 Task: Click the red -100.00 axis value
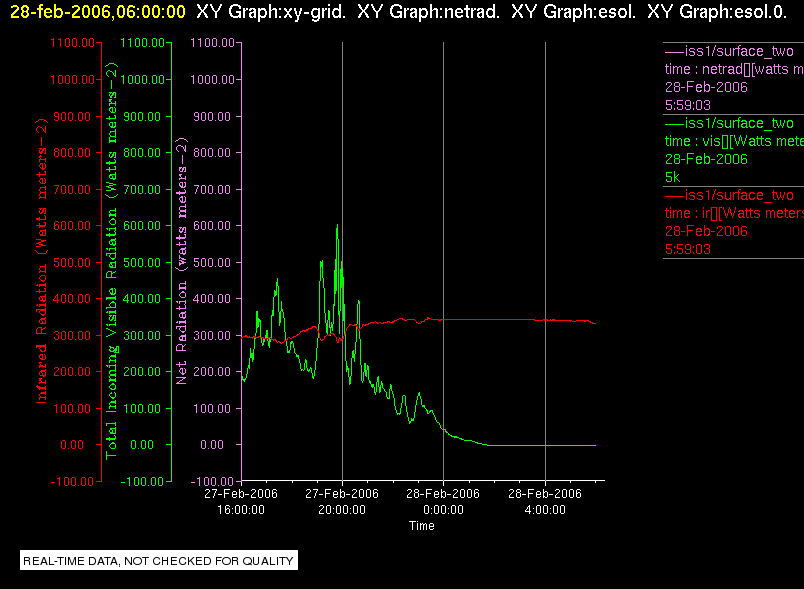coord(72,482)
